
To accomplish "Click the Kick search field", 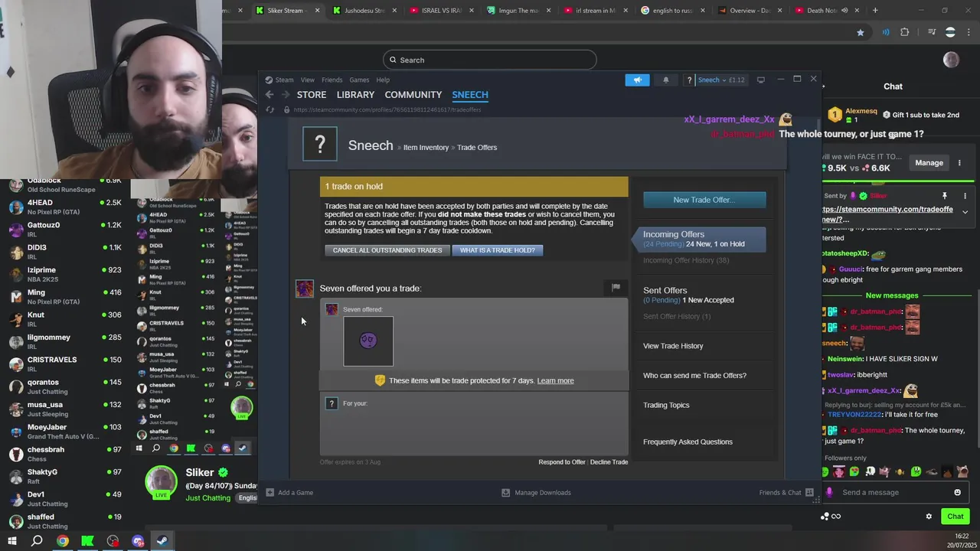I will pyautogui.click(x=490, y=60).
